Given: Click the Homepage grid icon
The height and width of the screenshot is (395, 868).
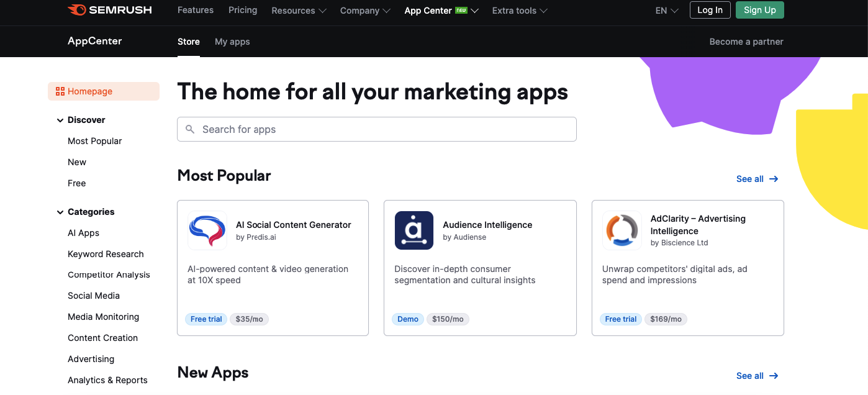Looking at the screenshot, I should click(x=60, y=91).
